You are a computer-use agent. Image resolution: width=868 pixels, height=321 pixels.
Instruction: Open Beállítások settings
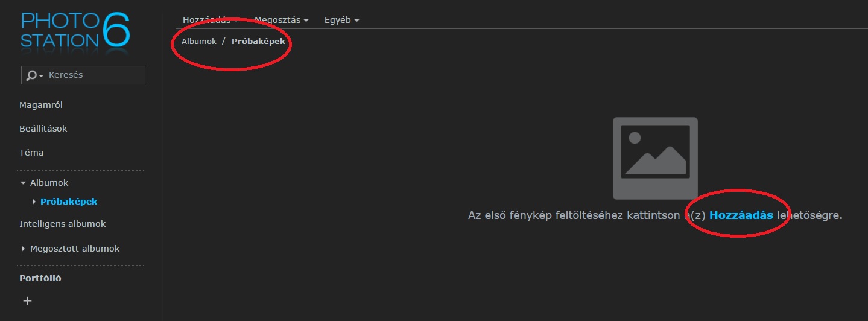pos(43,129)
